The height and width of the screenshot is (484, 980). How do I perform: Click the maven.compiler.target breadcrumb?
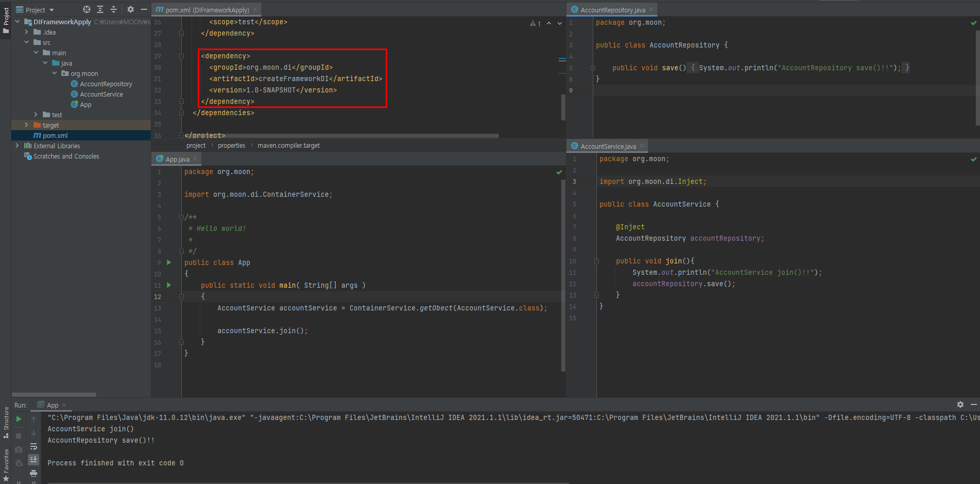click(289, 146)
